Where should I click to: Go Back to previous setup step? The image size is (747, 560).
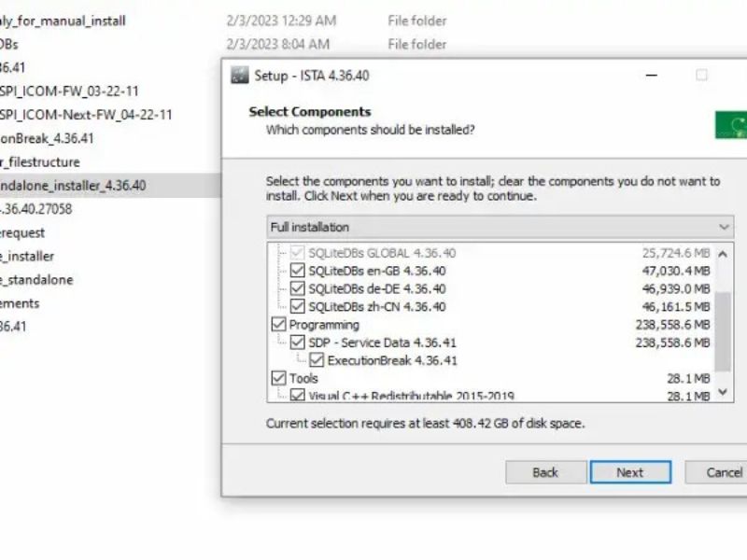pyautogui.click(x=545, y=472)
